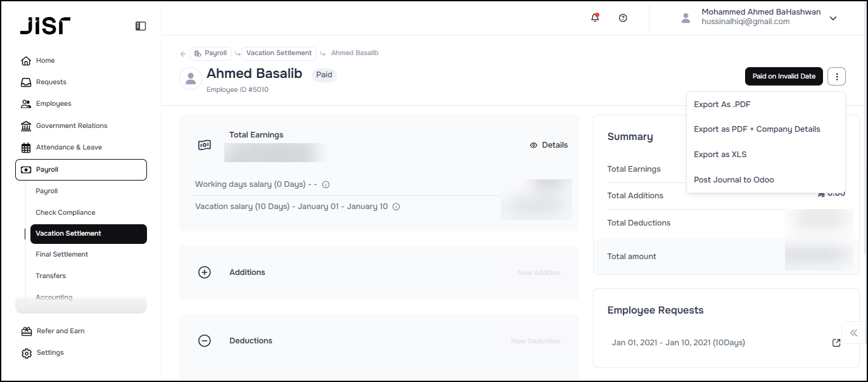The width and height of the screenshot is (868, 382).
Task: Open the help question mark icon
Action: 623,18
